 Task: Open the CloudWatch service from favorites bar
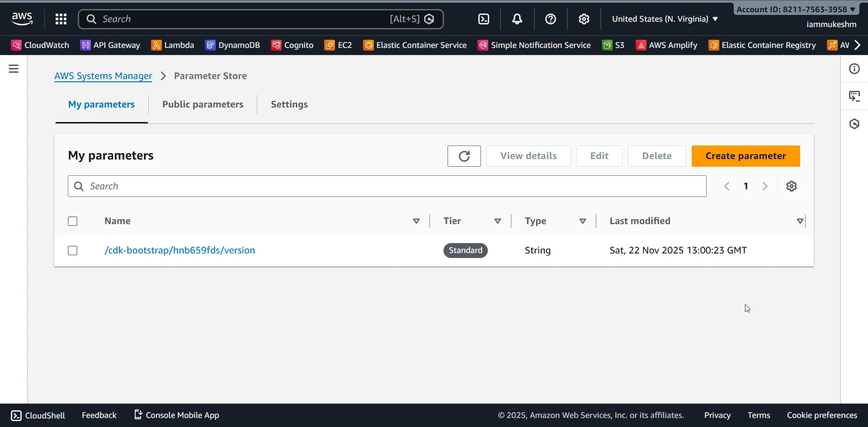pos(40,45)
